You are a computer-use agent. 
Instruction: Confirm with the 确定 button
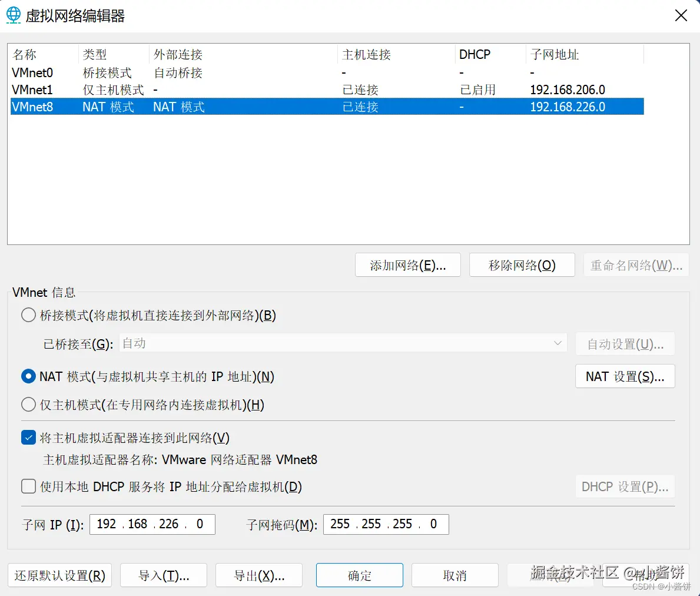pos(359,575)
